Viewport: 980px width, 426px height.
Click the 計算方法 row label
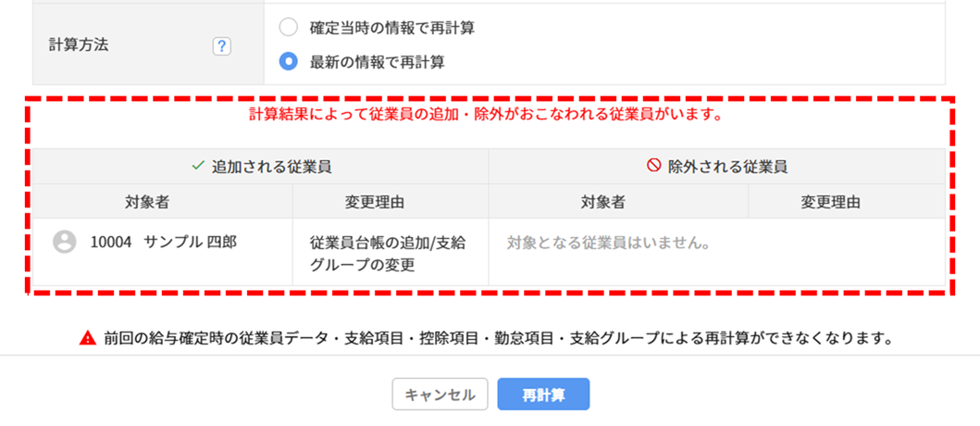(78, 45)
